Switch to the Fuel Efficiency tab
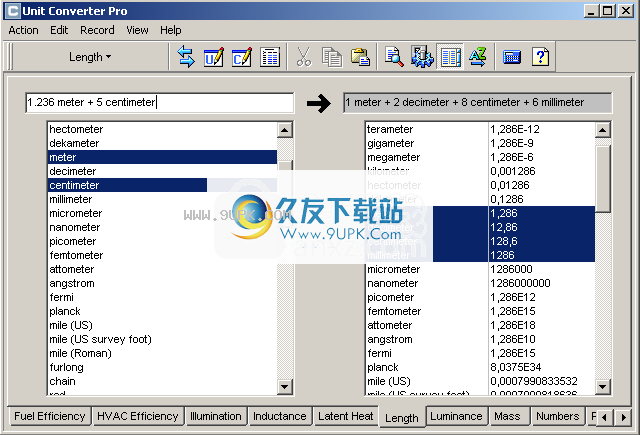Viewport: 640px width, 435px height. tap(49, 416)
